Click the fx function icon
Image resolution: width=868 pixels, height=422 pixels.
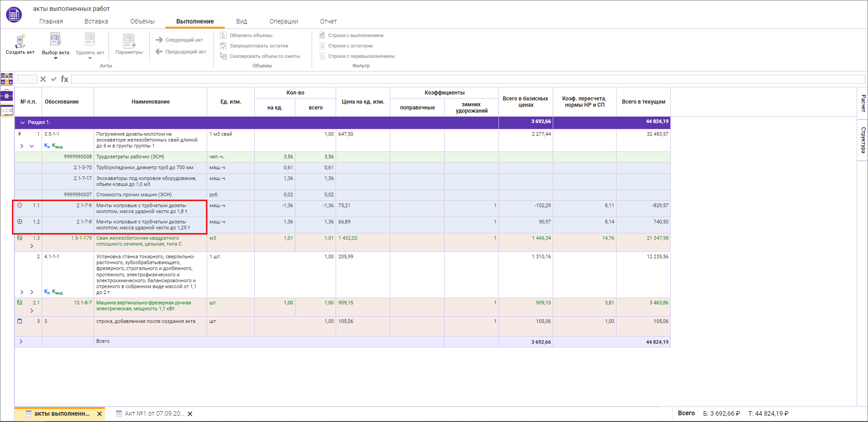[65, 79]
